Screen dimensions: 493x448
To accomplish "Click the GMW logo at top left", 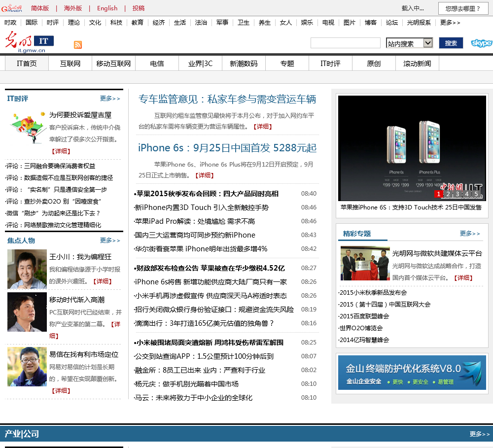I will (12, 8).
